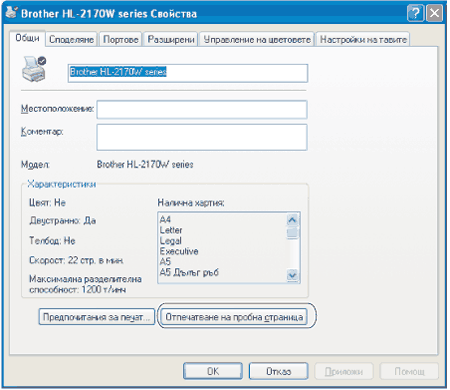Open Предпочитания за печат button
450x390 pixels.
pyautogui.click(x=97, y=317)
